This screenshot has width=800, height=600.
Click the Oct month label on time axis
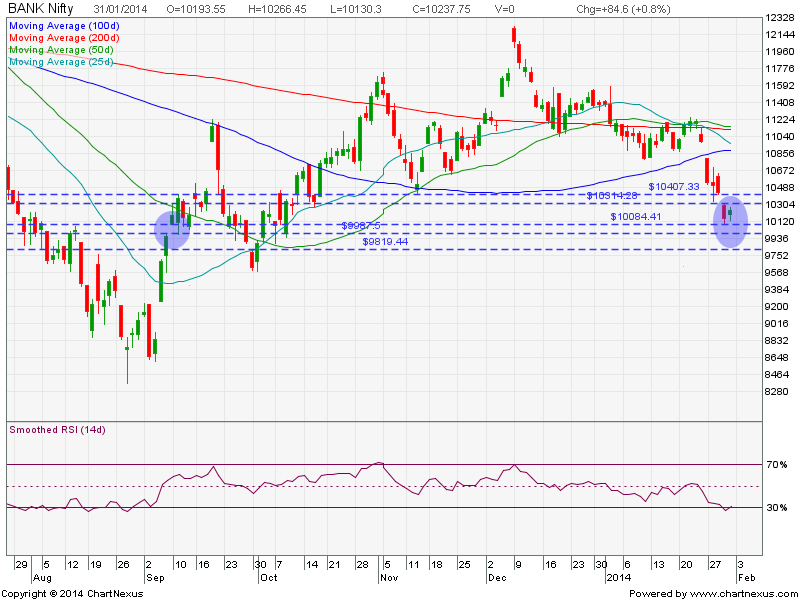click(x=268, y=578)
